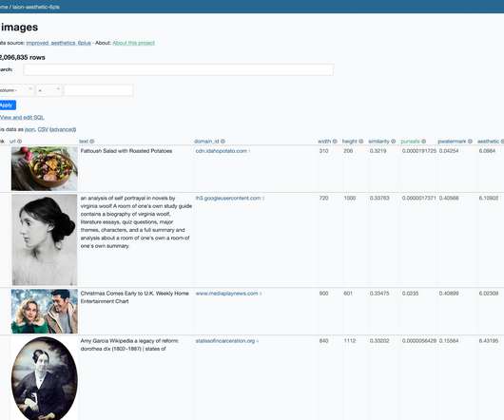Export the data as CSV
The width and height of the screenshot is (504, 420).
[x=43, y=129]
